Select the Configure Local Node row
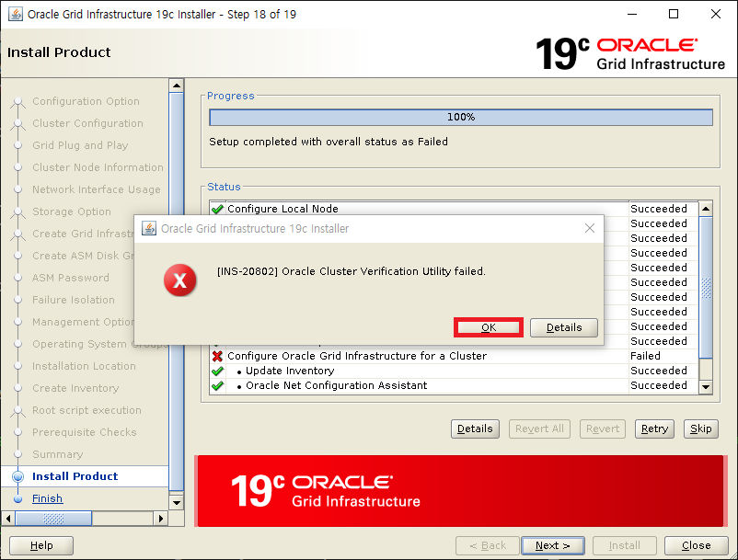Viewport: 738px width, 560px height. [454, 209]
